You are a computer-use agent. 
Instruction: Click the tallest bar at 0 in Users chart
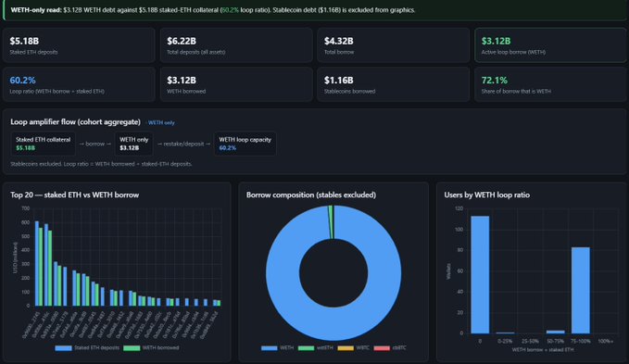480,274
